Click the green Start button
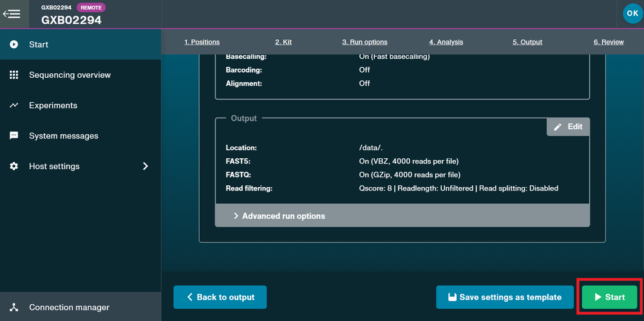The width and height of the screenshot is (644, 321). point(609,297)
